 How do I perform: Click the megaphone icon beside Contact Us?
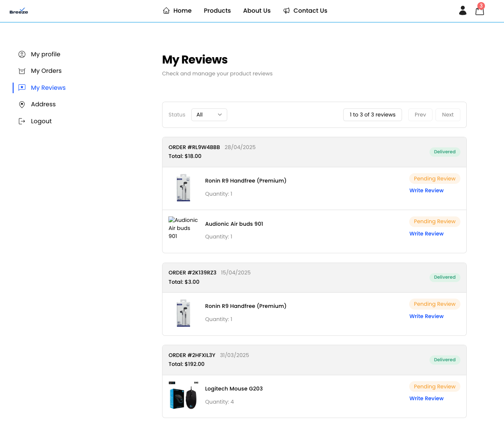(x=286, y=10)
